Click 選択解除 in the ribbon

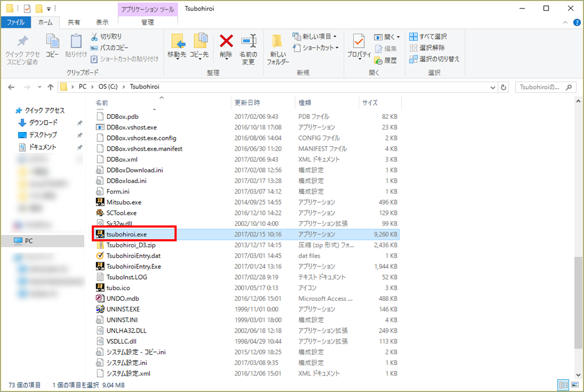click(x=427, y=48)
